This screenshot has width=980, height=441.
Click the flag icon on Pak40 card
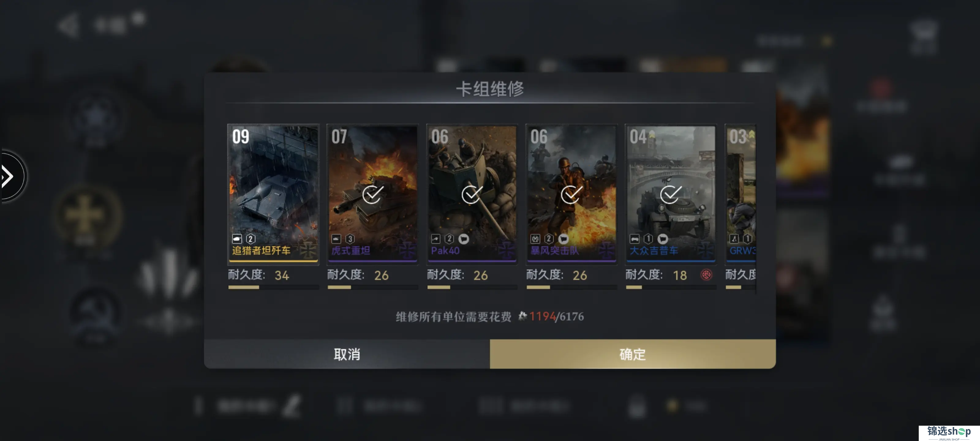[464, 239]
